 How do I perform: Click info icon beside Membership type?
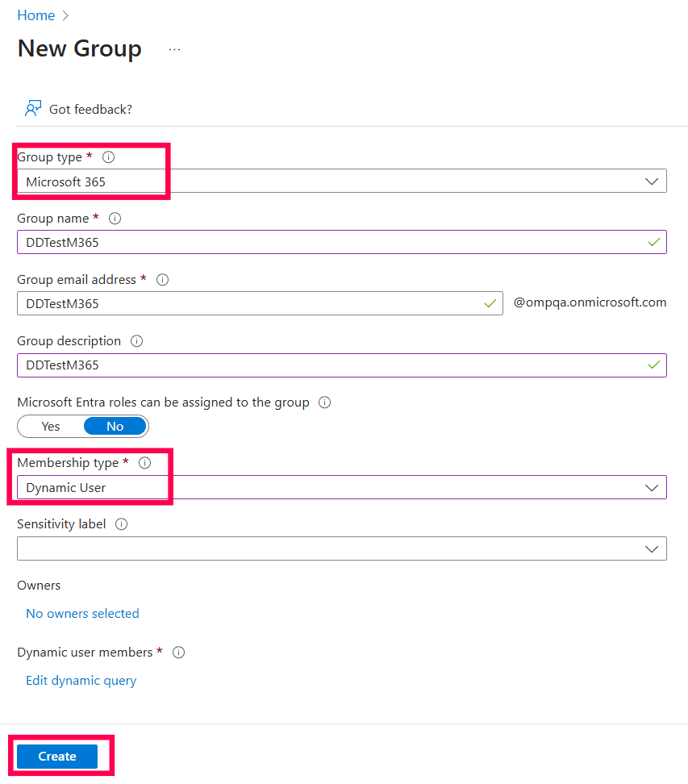point(144,463)
